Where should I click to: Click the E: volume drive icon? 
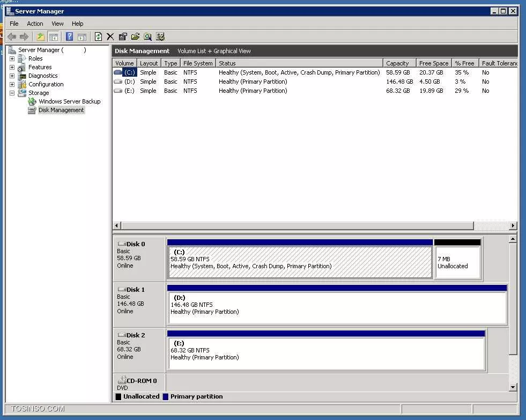pyautogui.click(x=118, y=91)
